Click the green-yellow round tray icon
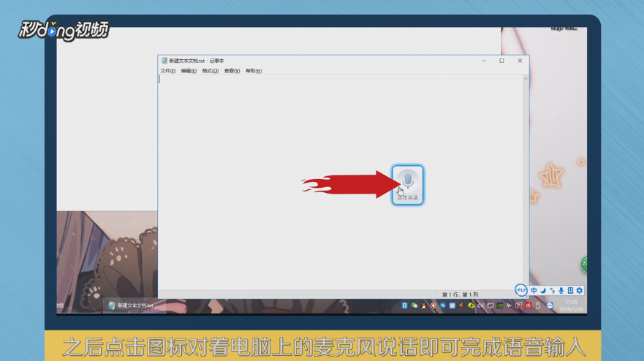 [471, 305]
